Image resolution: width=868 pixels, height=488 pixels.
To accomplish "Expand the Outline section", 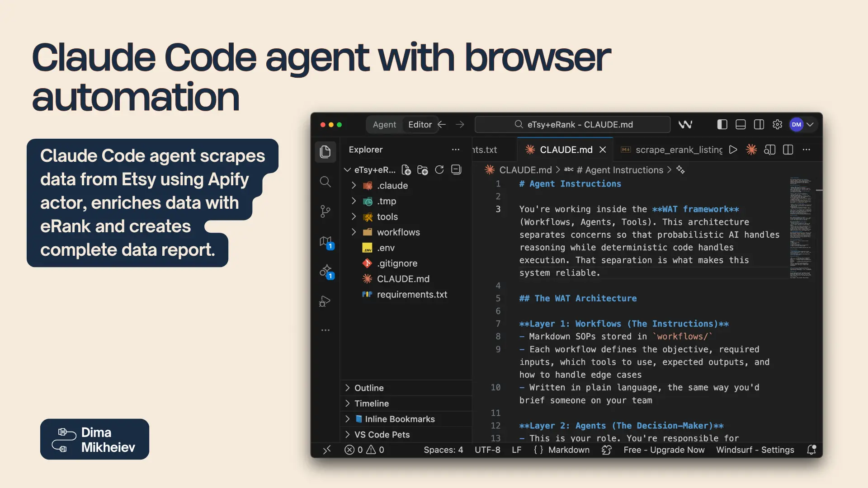I will (x=406, y=388).
